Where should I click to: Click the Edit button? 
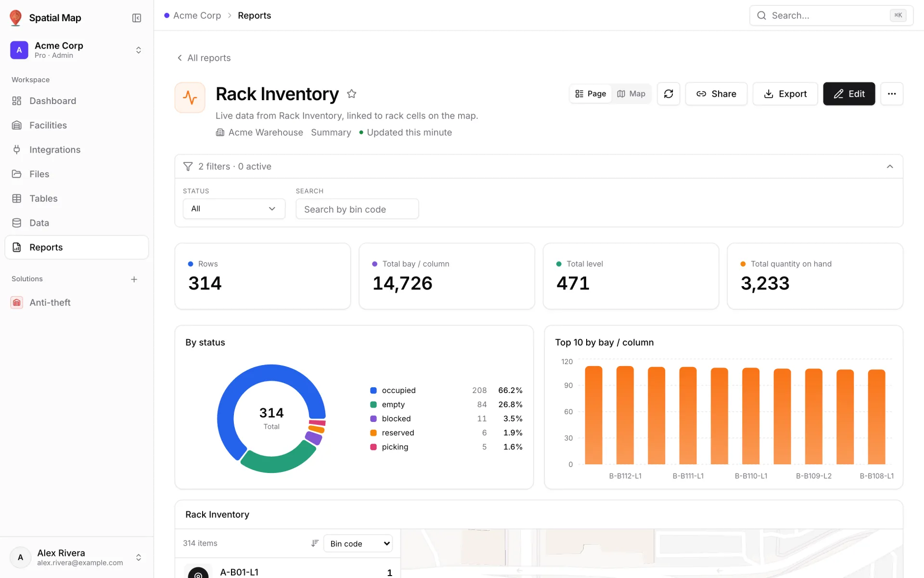(x=849, y=94)
